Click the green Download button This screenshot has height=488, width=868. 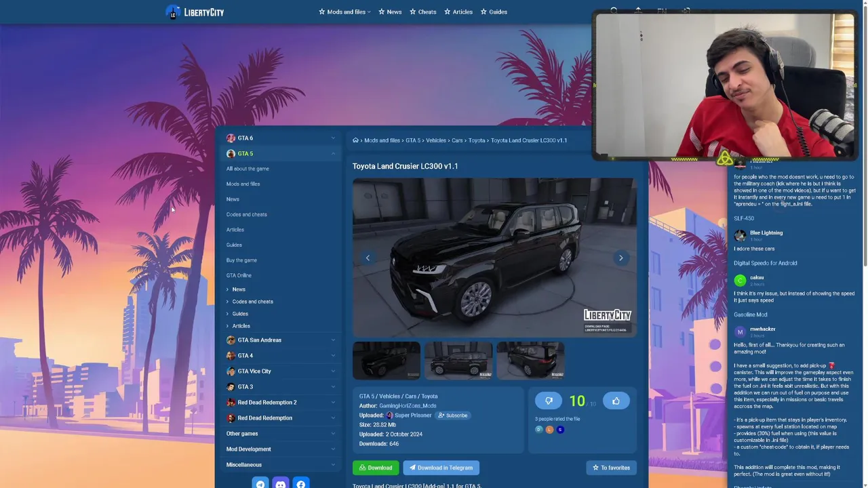376,468
